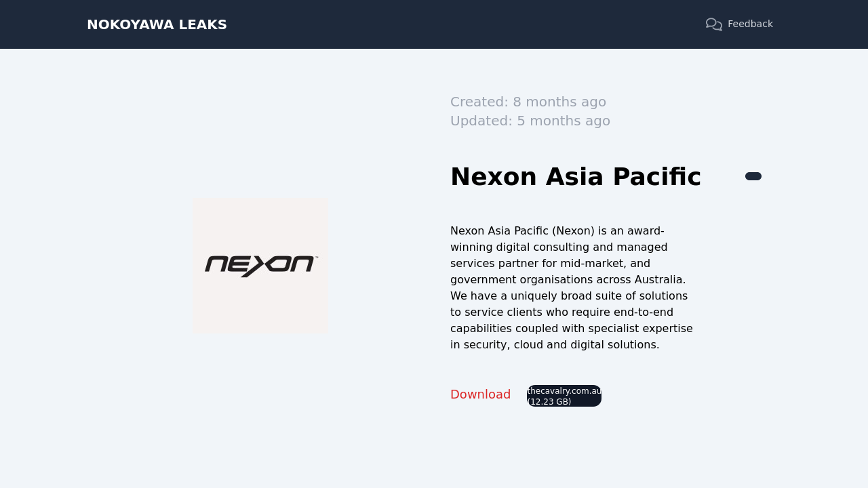
Task: Select the Nexon Asia Pacific heading
Action: (576, 177)
